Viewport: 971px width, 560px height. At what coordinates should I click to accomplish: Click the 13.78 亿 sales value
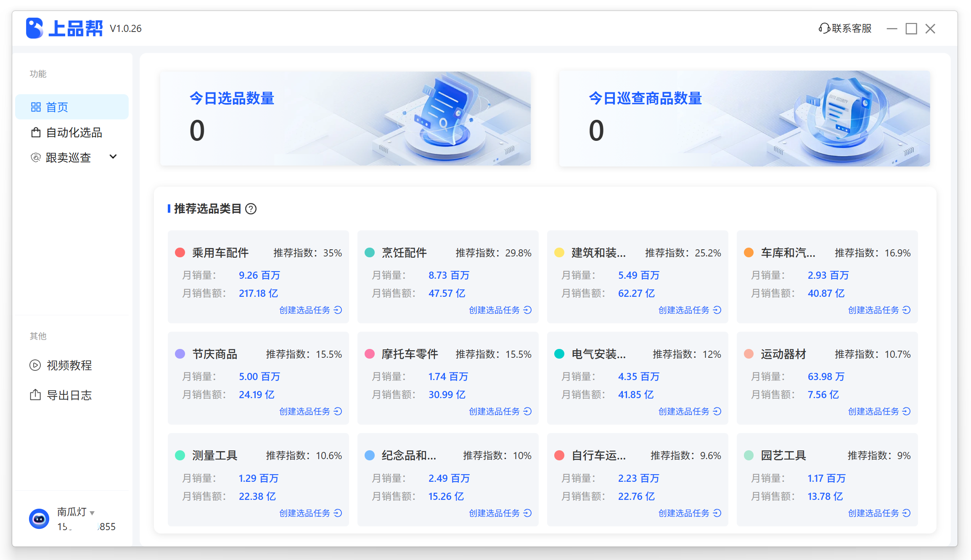click(x=825, y=496)
